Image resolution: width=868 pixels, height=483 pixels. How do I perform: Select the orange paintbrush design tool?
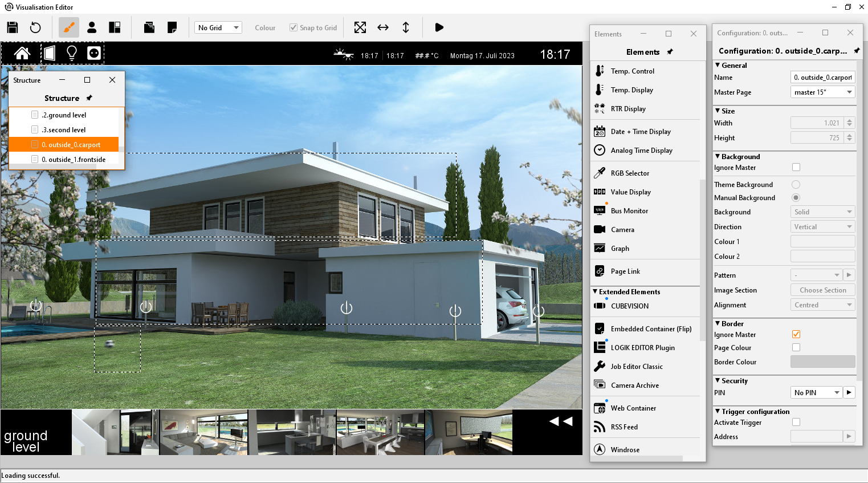[x=69, y=27]
